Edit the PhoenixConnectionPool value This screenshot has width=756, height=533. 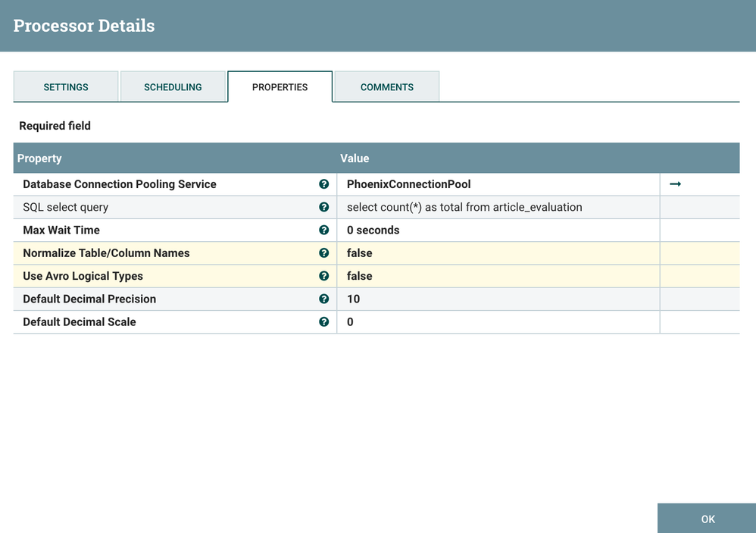409,184
